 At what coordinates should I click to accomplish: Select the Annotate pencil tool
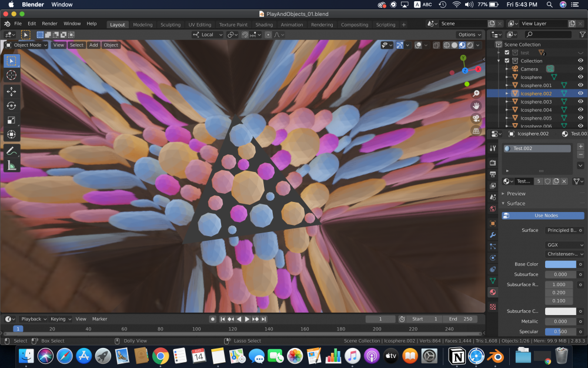12,151
